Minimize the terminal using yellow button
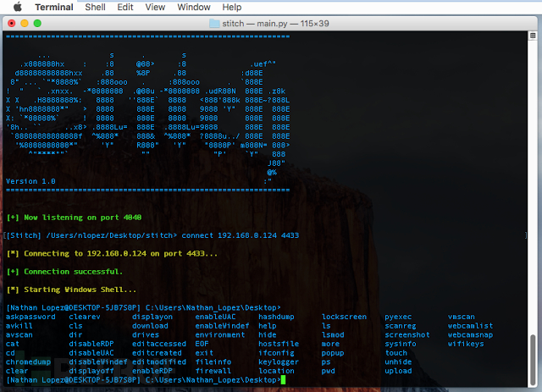The image size is (542, 392). [25, 23]
